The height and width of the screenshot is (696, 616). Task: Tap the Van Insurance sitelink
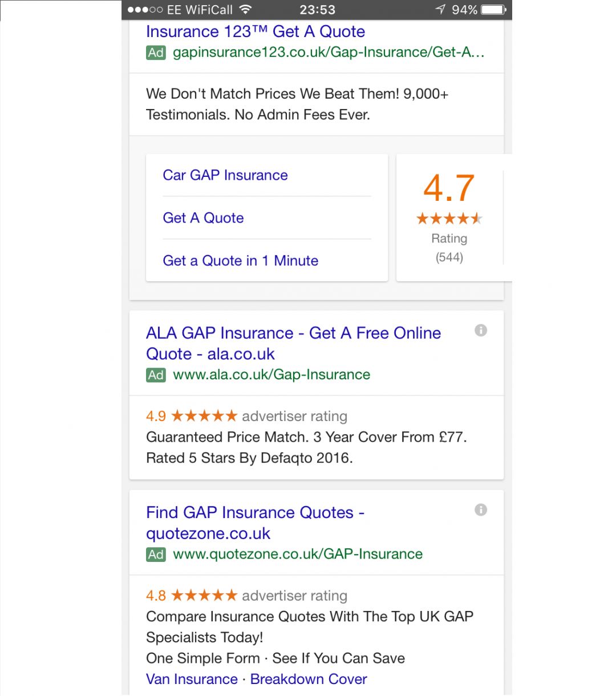[x=192, y=679]
